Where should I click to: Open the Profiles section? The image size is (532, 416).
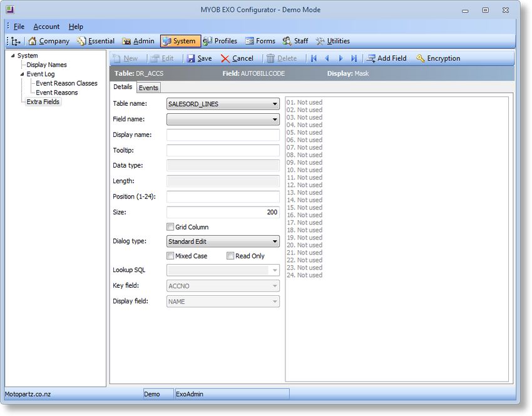(220, 41)
